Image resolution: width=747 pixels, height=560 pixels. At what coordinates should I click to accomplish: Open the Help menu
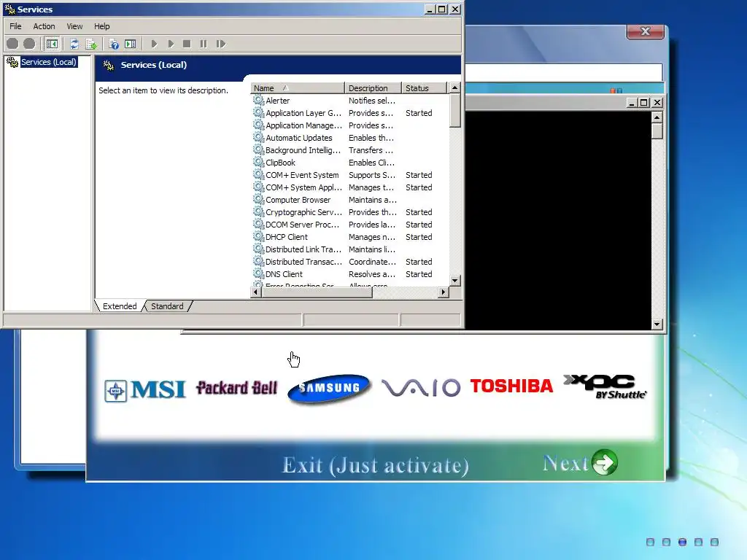(x=101, y=26)
